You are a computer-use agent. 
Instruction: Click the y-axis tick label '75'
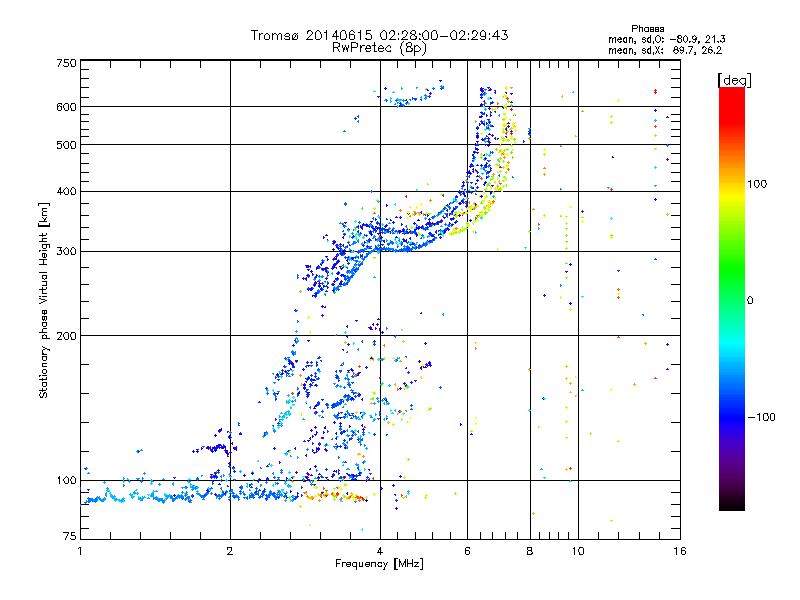point(70,536)
